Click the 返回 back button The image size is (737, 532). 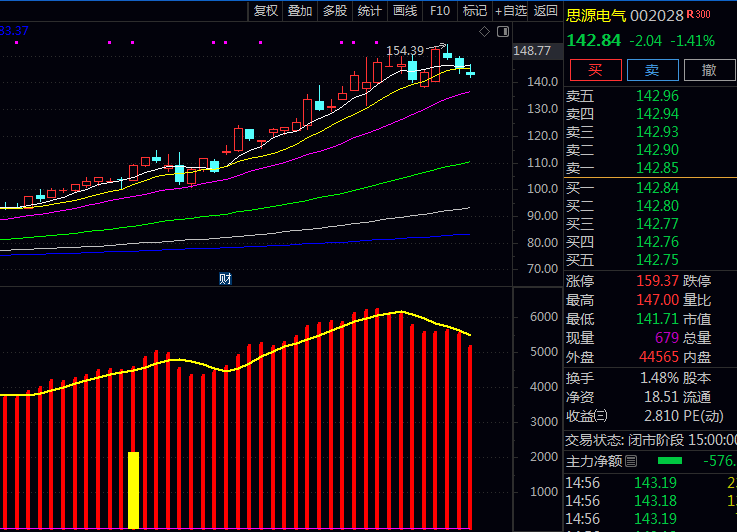(x=545, y=11)
